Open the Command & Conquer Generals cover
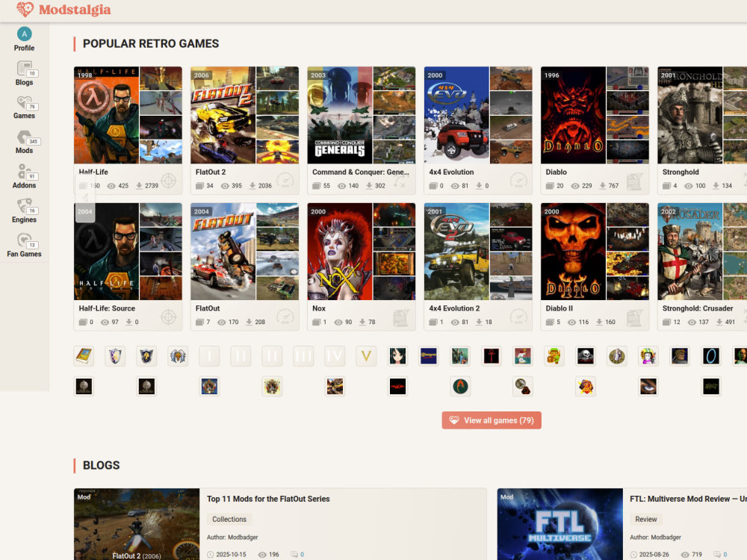The height and width of the screenshot is (560, 747). pos(340,115)
